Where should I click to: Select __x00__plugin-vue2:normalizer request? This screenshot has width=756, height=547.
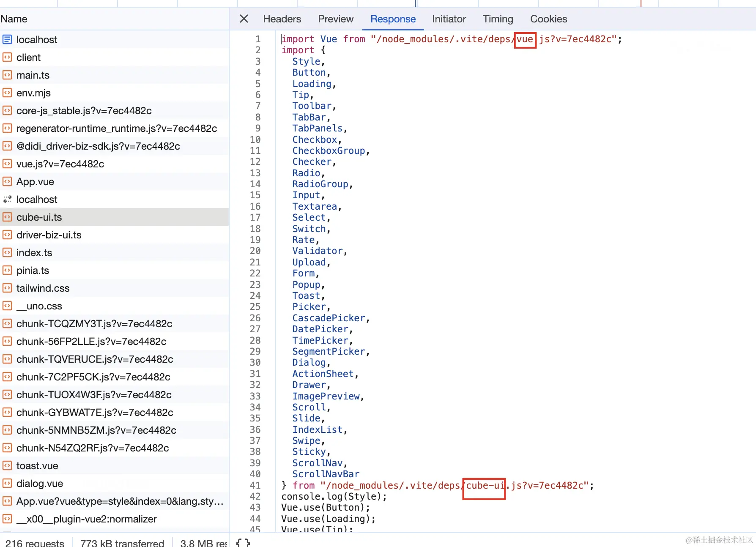pyautogui.click(x=115, y=519)
